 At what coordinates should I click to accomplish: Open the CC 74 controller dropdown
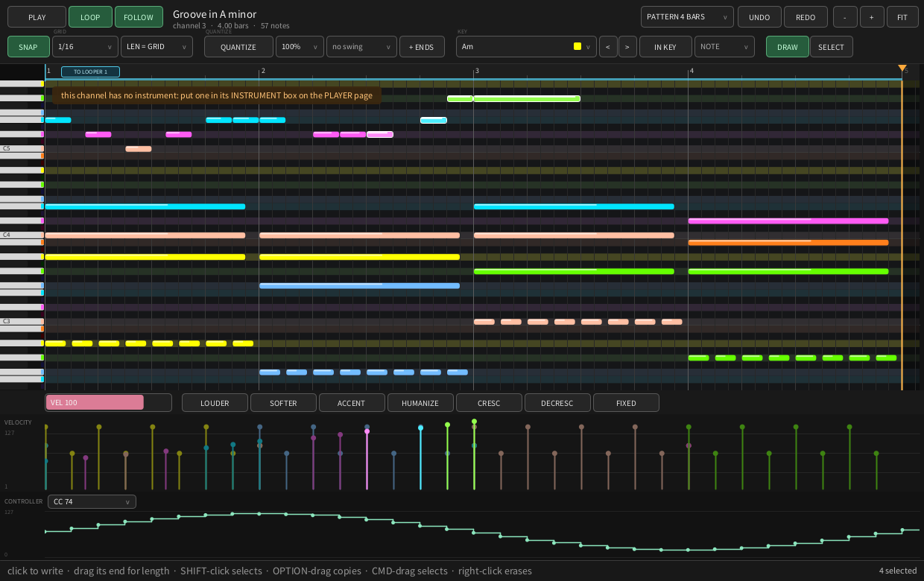pyautogui.click(x=92, y=502)
